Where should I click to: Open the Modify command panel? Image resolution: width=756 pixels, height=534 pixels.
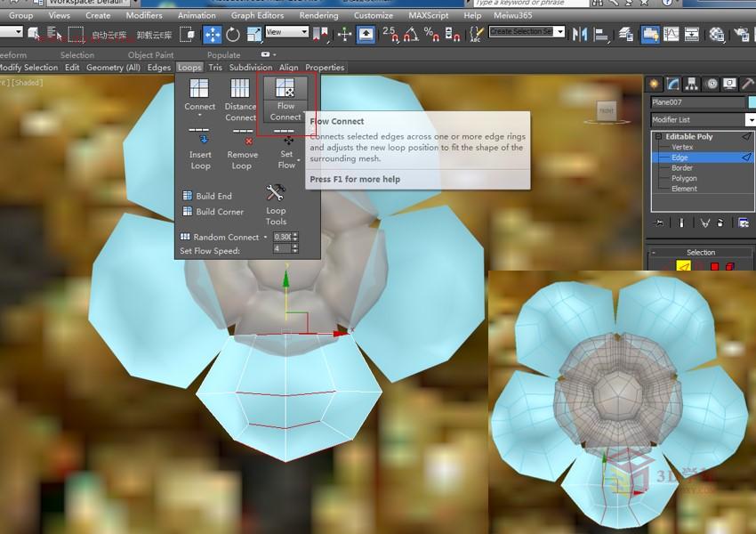672,85
